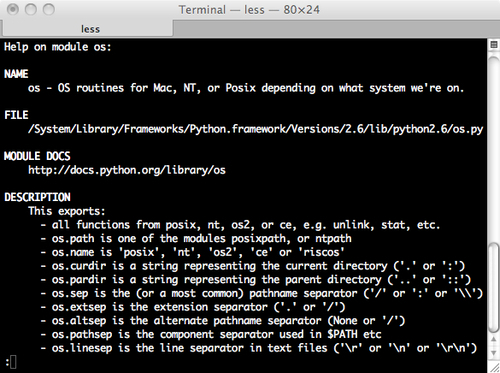This screenshot has height=373, width=500.
Task: Click the scroll down arrow
Action: pos(494,352)
